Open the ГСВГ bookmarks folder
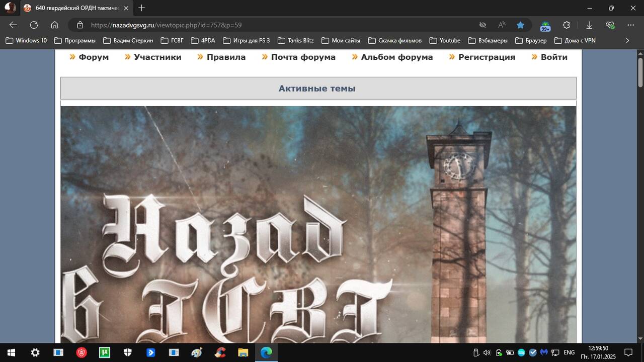Screen dimensions: 644x362 click(x=172, y=40)
